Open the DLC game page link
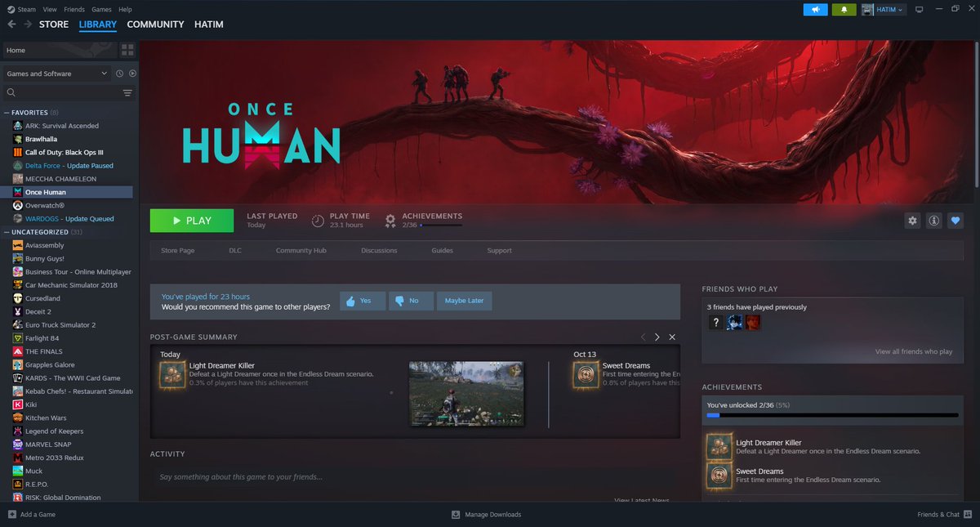The height and width of the screenshot is (527, 980). [235, 251]
